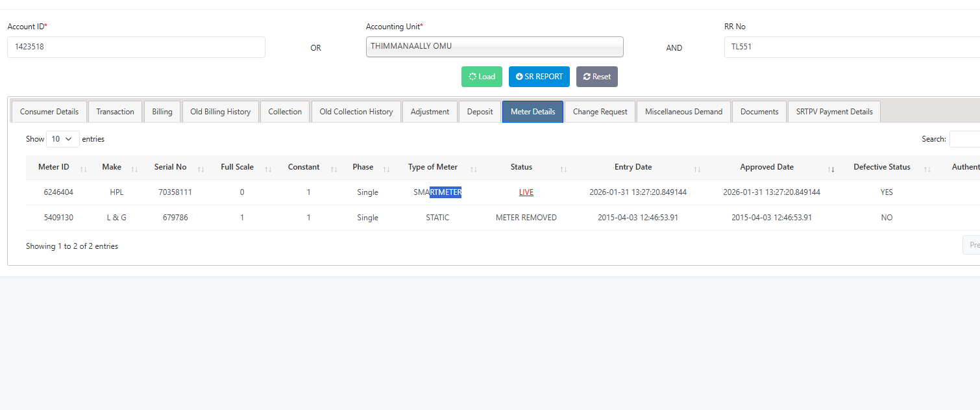Click into the table Search box
Viewport: 980px width, 410px height.
pyautogui.click(x=965, y=139)
